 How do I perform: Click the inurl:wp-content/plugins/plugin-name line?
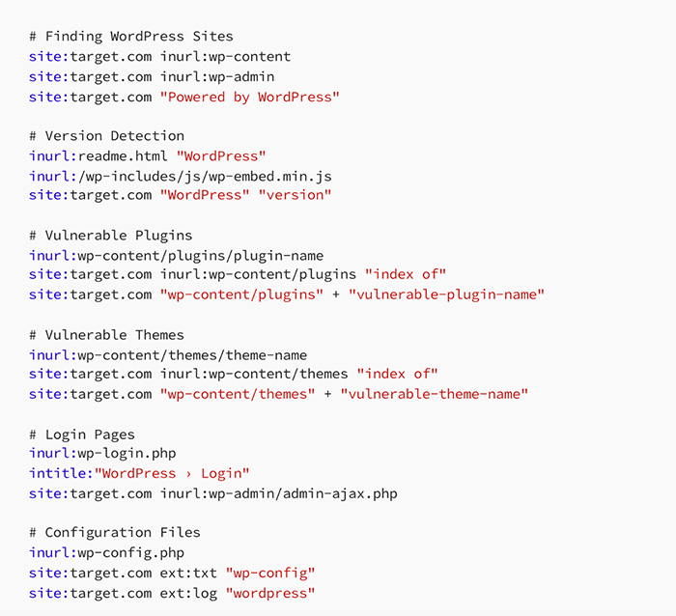(x=176, y=256)
